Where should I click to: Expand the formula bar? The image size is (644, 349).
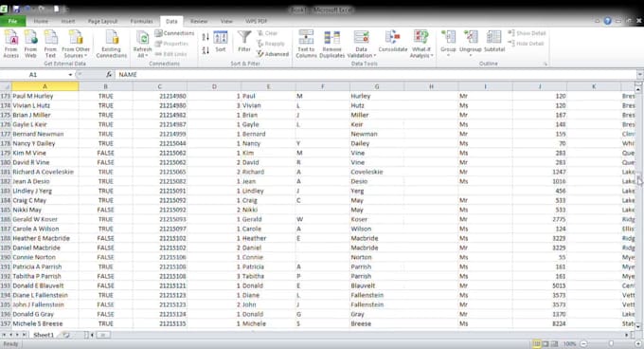(639, 74)
